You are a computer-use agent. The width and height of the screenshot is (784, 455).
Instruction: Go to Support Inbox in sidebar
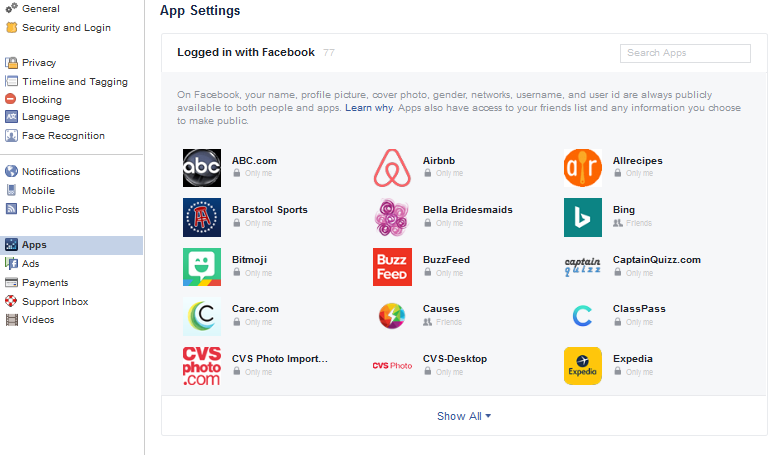pos(55,302)
